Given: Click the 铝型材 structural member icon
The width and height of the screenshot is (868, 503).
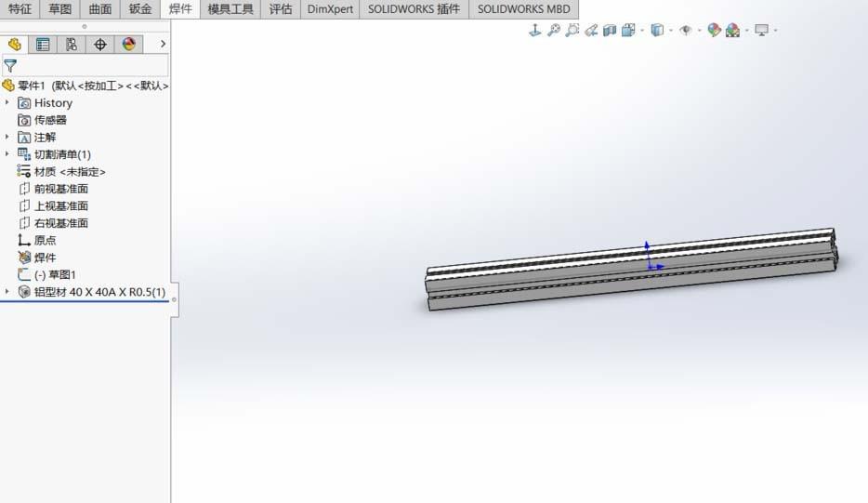Looking at the screenshot, I should 24,292.
